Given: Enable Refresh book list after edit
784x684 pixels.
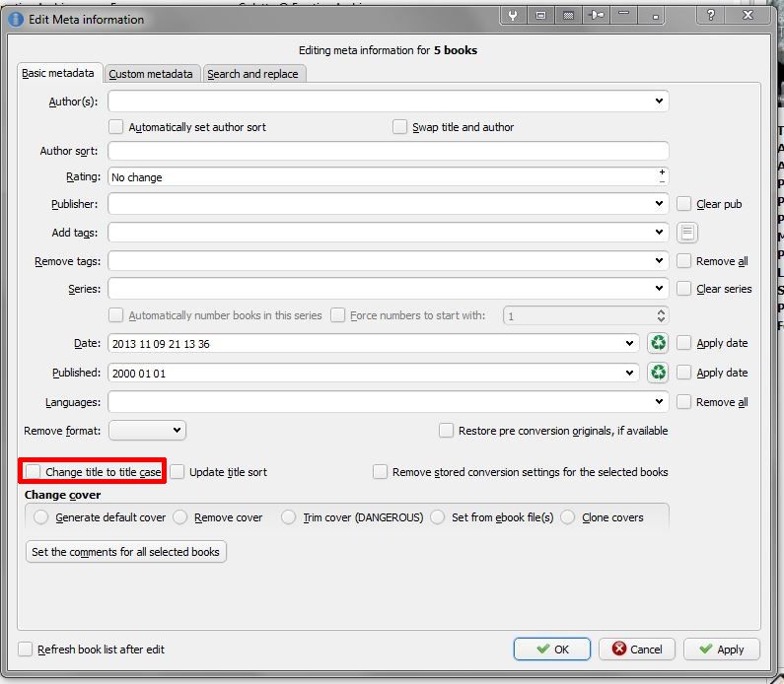Looking at the screenshot, I should [25, 650].
